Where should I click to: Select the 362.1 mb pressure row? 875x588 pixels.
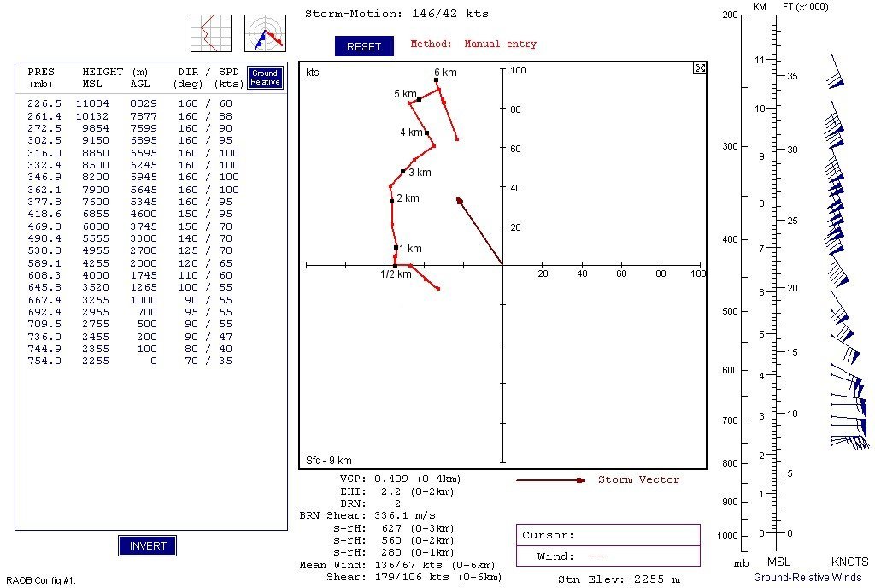(x=133, y=190)
